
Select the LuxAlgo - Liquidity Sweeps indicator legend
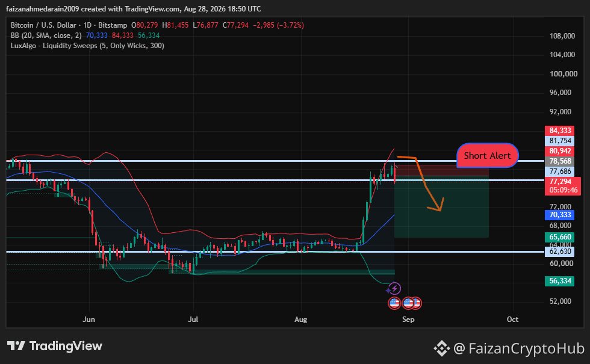(x=87, y=46)
